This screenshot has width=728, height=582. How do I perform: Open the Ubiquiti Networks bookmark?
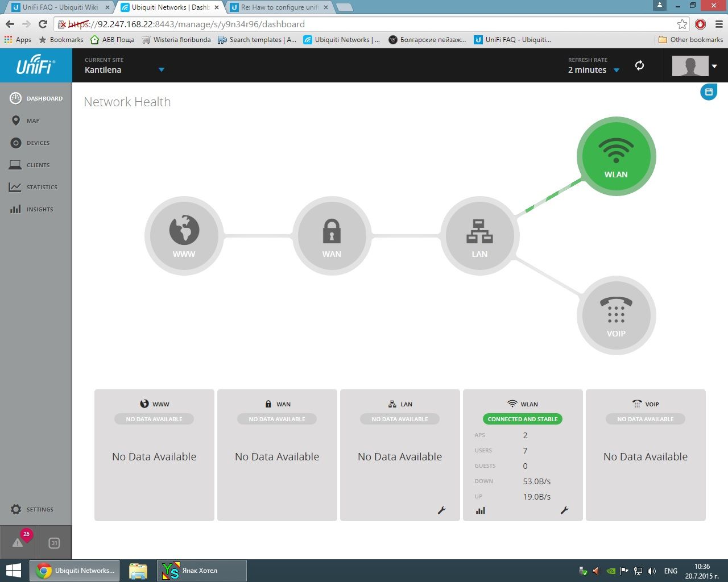pos(342,40)
